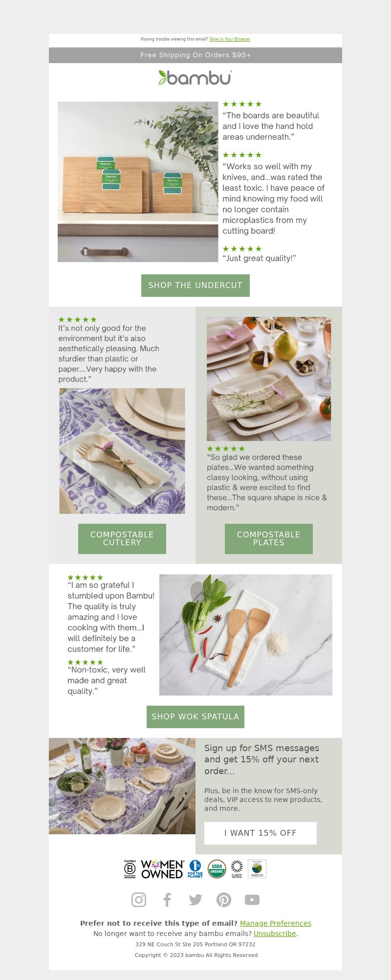
Task: Open the Twitter bird icon
Action: [x=195, y=900]
